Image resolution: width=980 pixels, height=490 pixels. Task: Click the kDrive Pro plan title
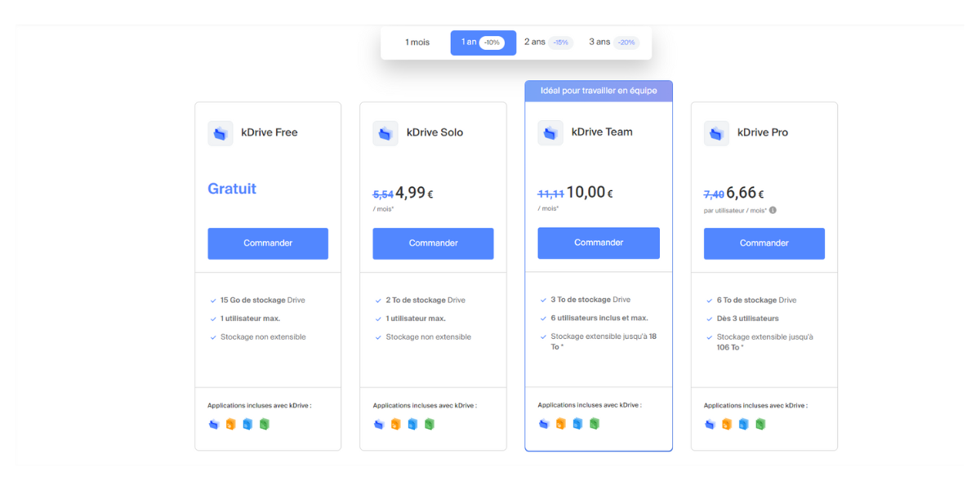point(763,133)
